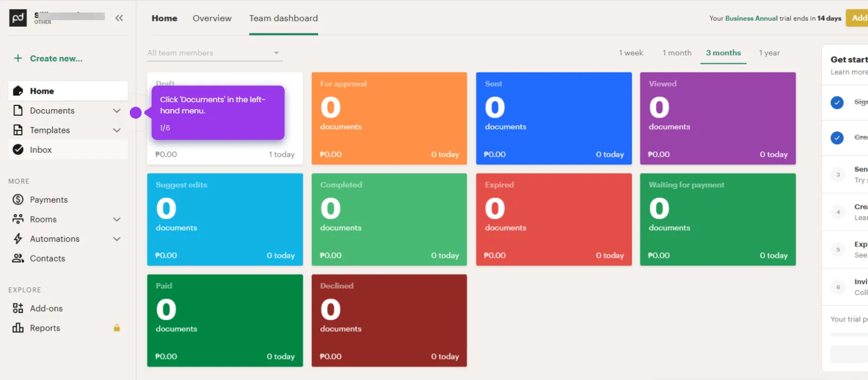Image resolution: width=868 pixels, height=380 pixels.
Task: Click the Documents page icon
Action: point(18,111)
